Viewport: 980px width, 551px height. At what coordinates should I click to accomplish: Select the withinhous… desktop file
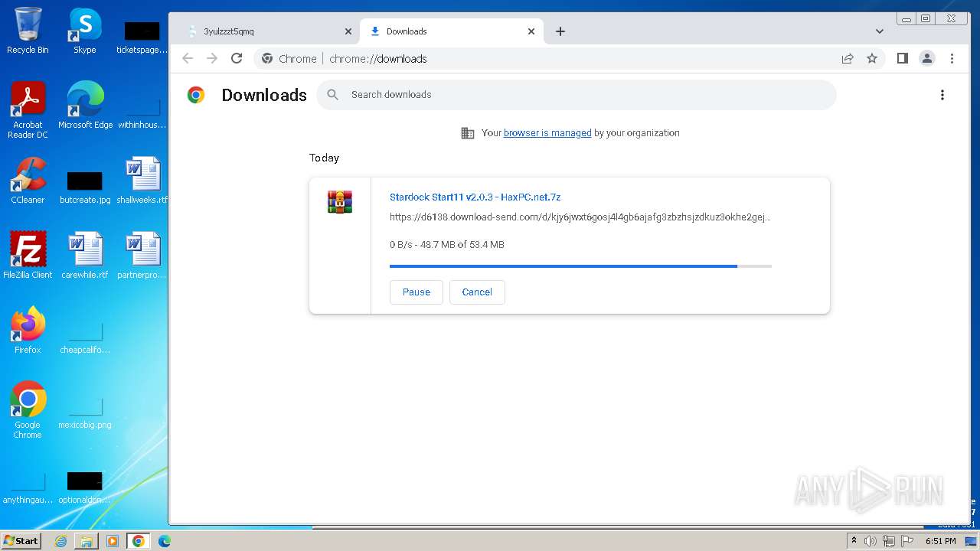click(142, 113)
